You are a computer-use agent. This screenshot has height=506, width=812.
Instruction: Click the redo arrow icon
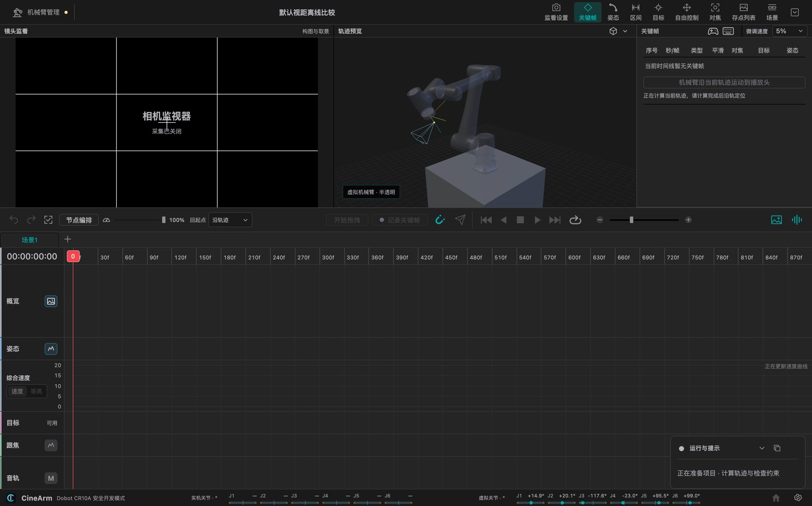pyautogui.click(x=31, y=220)
